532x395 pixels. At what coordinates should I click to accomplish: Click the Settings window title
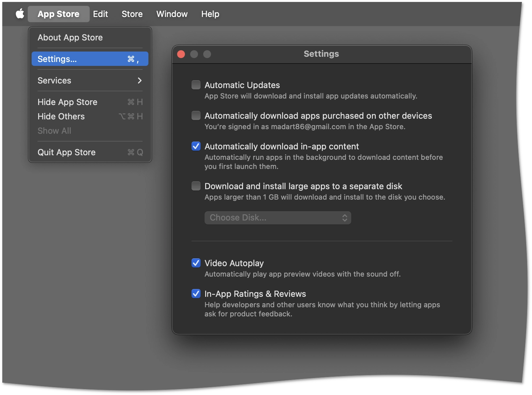tap(321, 54)
